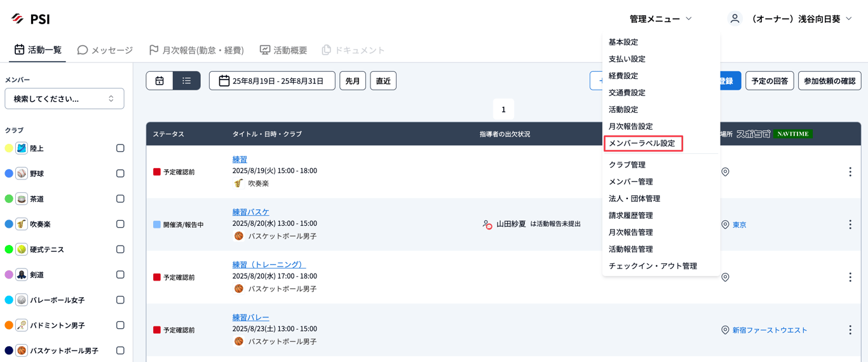Open the 新宿ファーストウエスト location link
Screen dimensions: 868x362
770,330
